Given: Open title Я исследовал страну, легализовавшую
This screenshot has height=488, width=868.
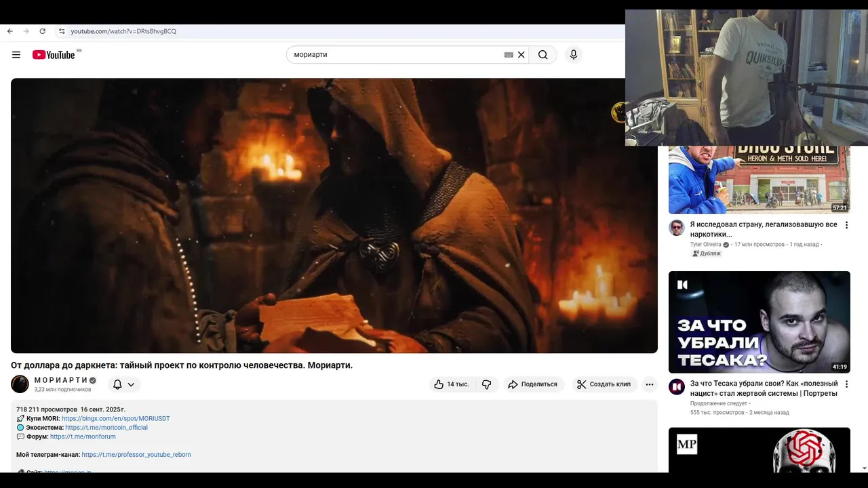Looking at the screenshot, I should pyautogui.click(x=764, y=229).
